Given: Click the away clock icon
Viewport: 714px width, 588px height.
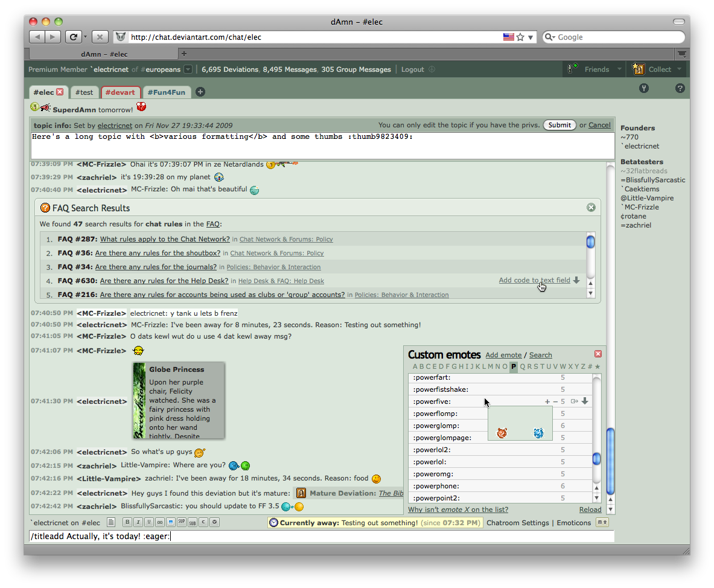Looking at the screenshot, I should coord(273,522).
